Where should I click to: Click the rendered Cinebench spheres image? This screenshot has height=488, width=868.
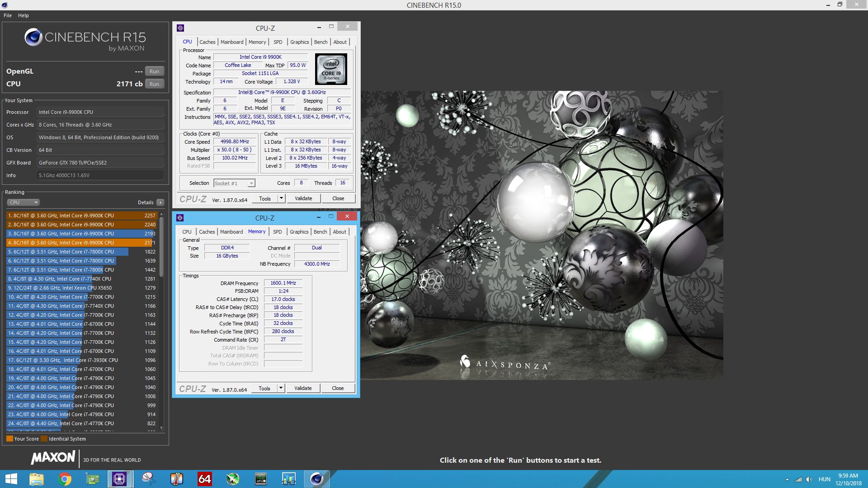542,235
